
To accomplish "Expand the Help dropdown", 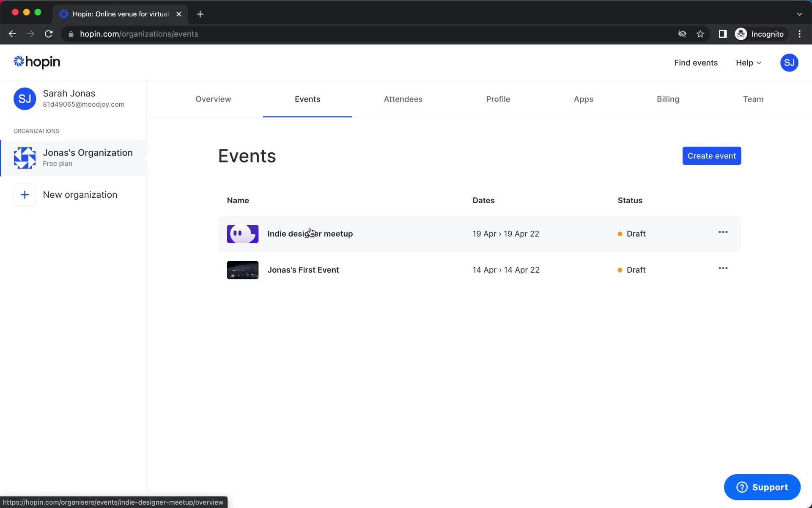I will click(x=749, y=63).
